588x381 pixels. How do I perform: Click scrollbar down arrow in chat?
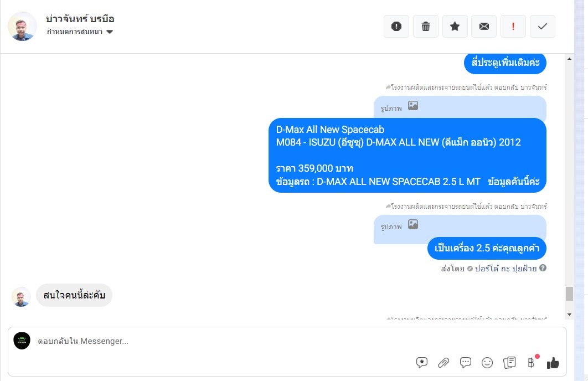coord(569,314)
